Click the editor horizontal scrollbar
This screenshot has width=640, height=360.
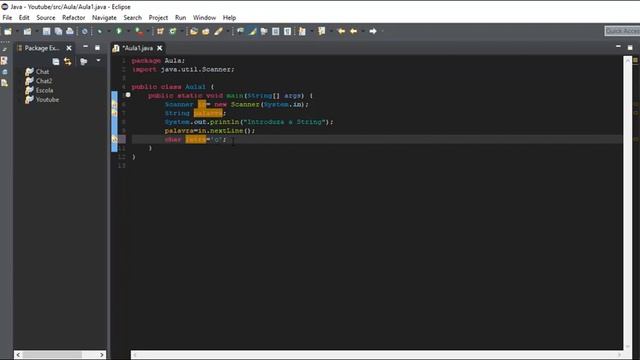click(376, 355)
